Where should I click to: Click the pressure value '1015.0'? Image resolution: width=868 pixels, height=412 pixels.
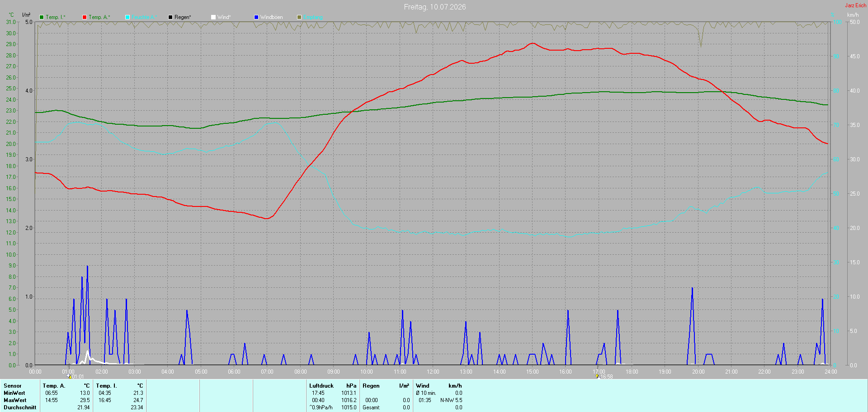(x=349, y=407)
